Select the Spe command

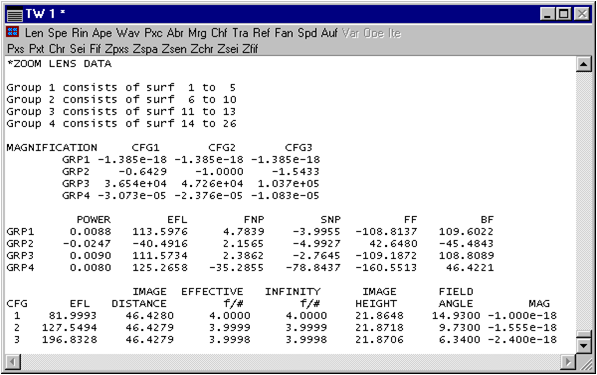57,33
